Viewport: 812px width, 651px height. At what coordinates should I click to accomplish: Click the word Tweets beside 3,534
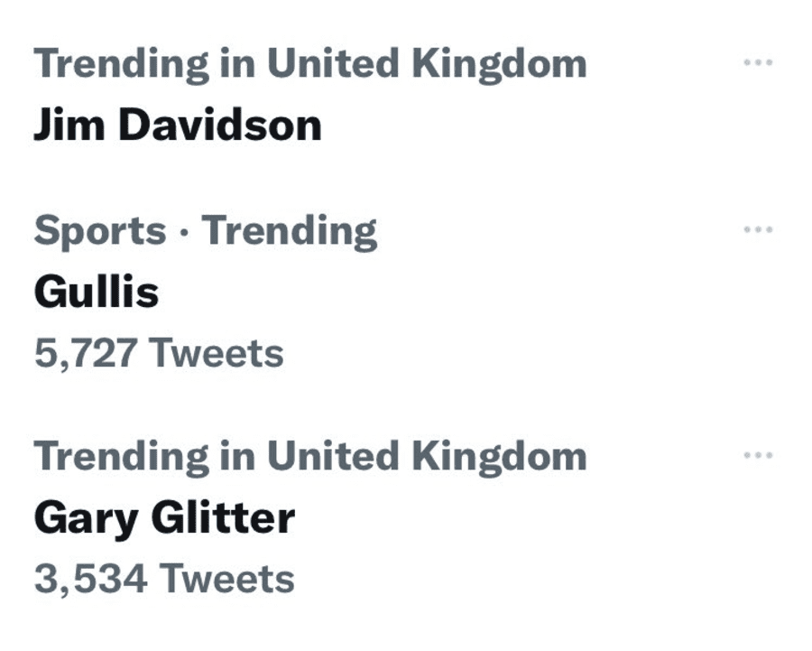[226, 579]
